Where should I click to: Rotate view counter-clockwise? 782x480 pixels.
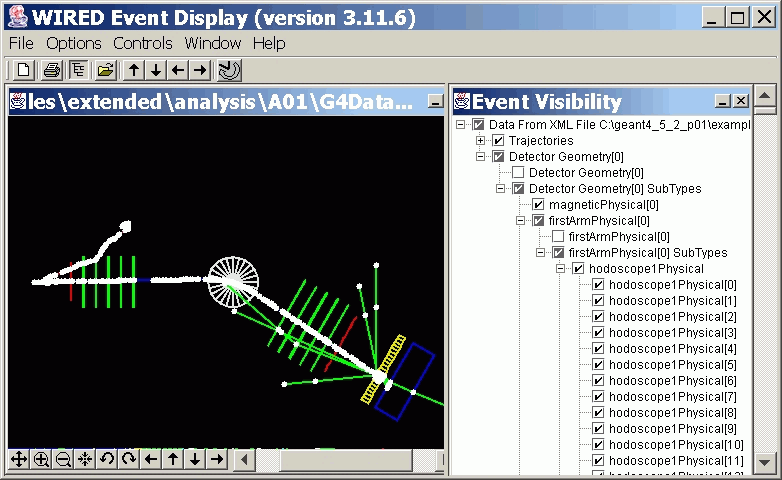107,459
